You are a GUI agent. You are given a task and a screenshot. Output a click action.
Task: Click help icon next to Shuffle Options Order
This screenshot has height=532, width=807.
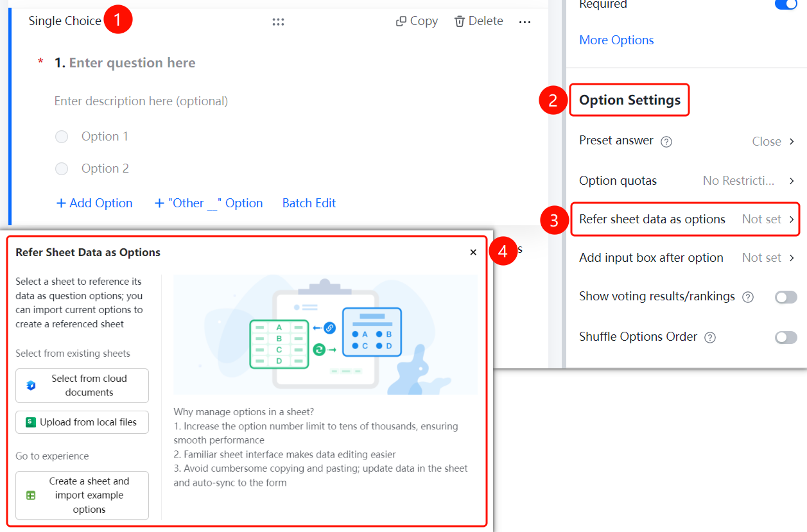coord(709,338)
